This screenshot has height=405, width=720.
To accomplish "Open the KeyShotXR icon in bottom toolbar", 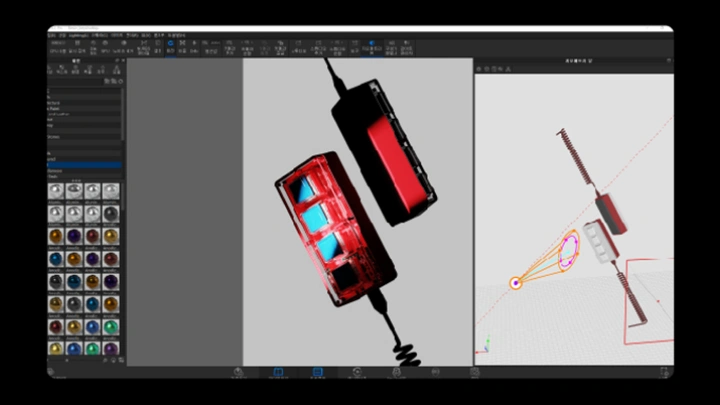I will pyautogui.click(x=396, y=372).
